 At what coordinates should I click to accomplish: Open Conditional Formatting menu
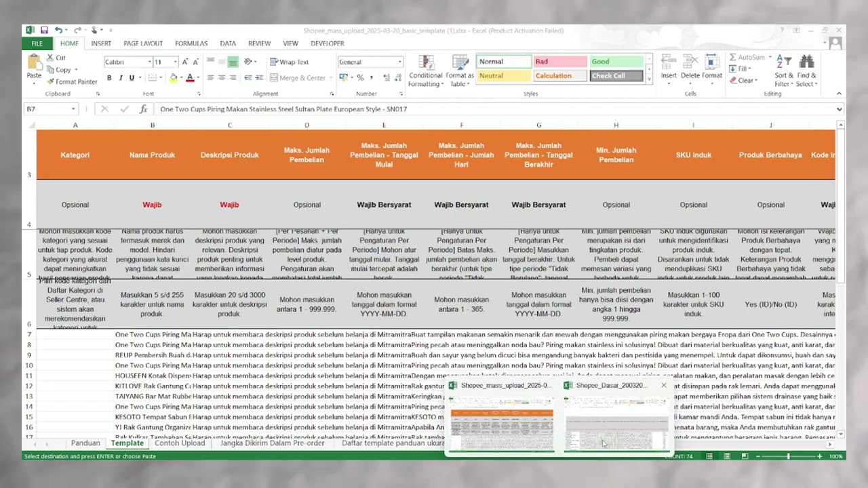tap(426, 70)
